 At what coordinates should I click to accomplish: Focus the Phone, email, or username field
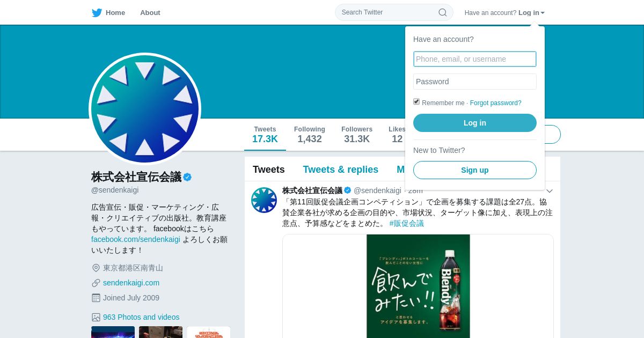coord(475,59)
